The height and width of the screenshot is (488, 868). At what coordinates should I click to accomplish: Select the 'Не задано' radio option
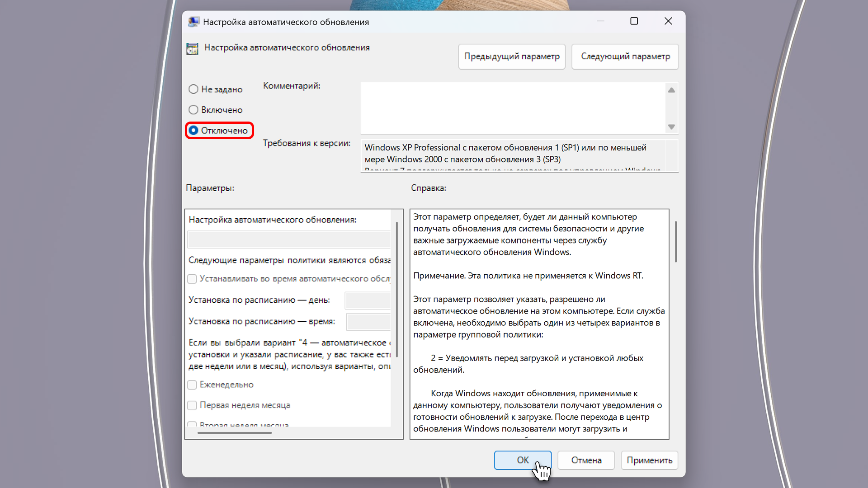pos(193,89)
